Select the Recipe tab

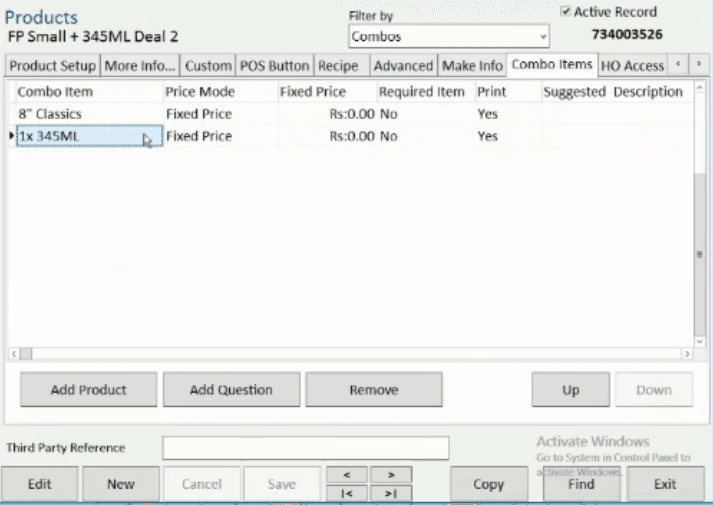[338, 66]
